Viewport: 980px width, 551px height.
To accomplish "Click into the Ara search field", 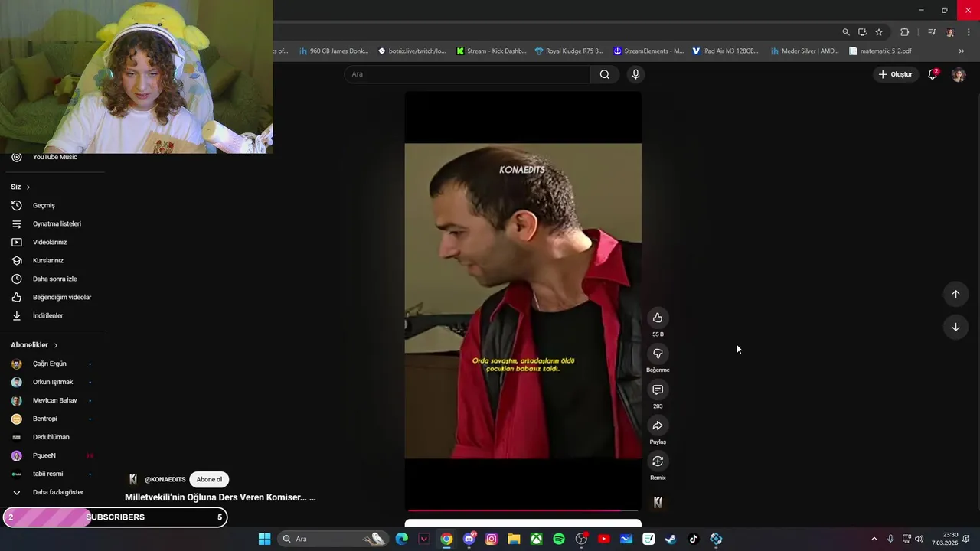I will 467,74.
